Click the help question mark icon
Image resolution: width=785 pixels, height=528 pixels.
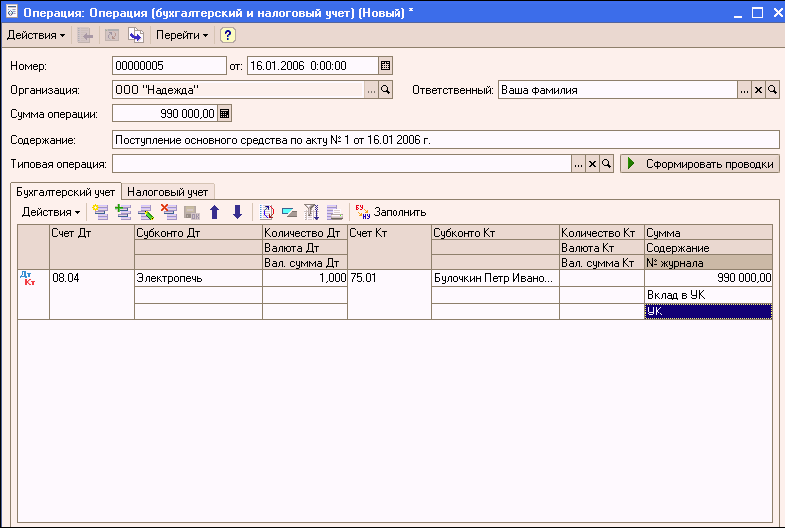(228, 35)
